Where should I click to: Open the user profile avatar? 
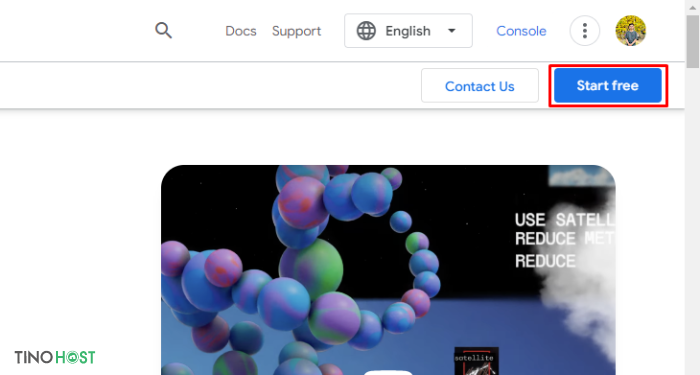(630, 31)
